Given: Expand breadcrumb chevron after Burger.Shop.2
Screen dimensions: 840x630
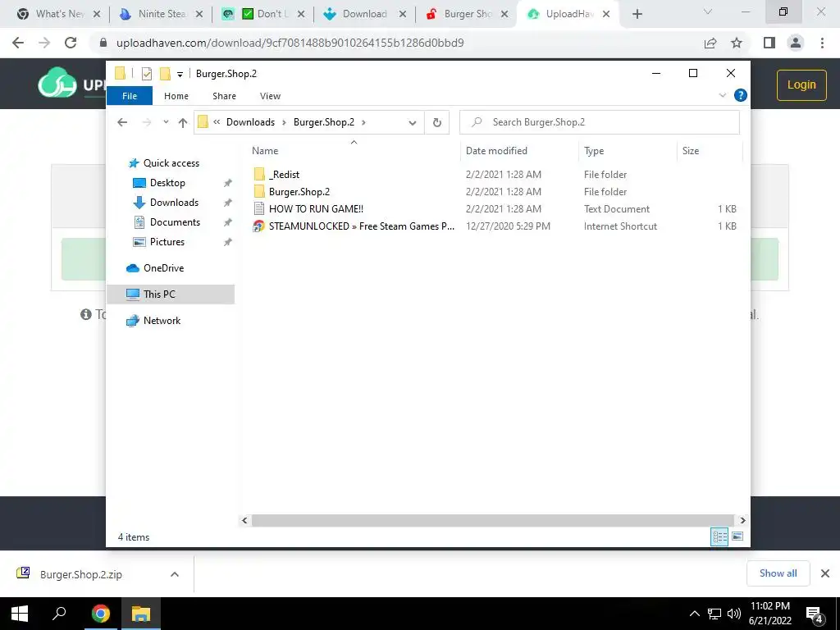Looking at the screenshot, I should 363,122.
